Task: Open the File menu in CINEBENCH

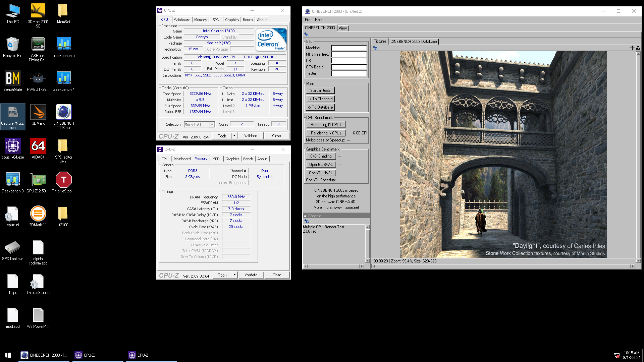Action: tap(308, 20)
